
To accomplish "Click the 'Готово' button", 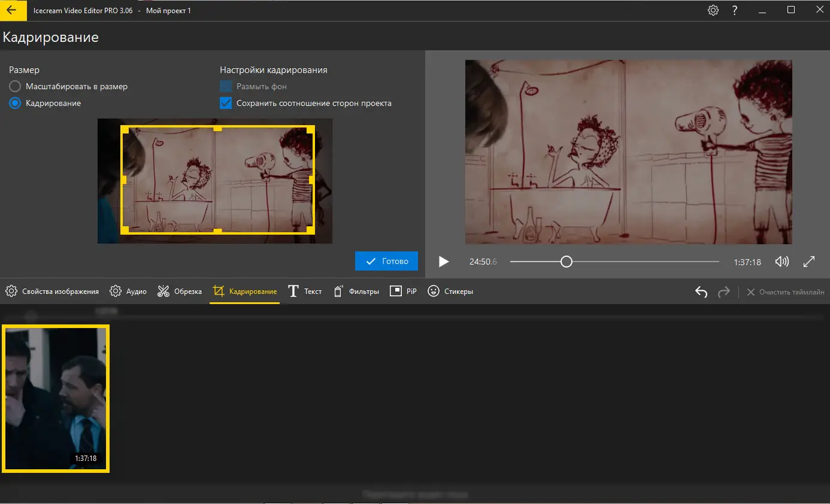I will 386,261.
